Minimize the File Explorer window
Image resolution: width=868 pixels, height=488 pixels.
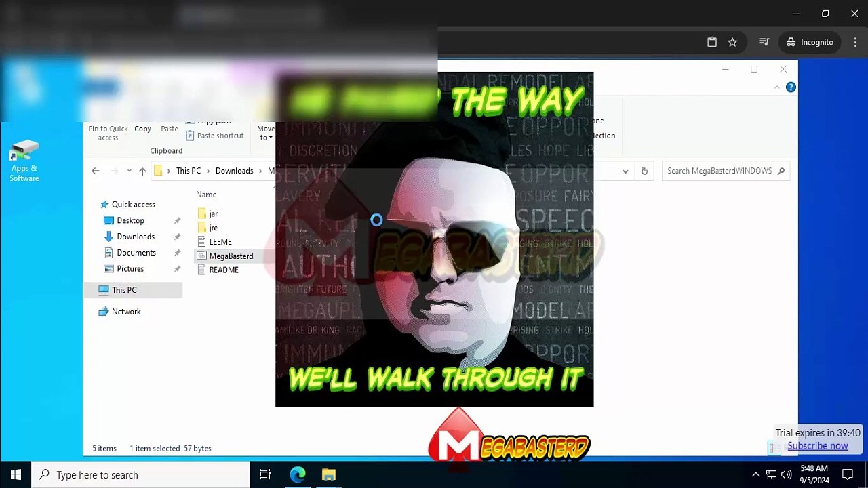725,69
